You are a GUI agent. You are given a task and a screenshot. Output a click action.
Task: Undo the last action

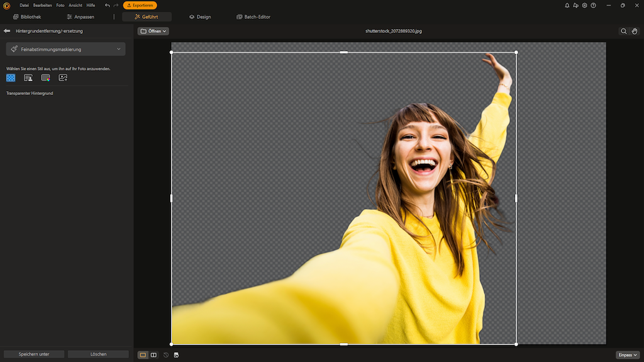[x=107, y=5]
